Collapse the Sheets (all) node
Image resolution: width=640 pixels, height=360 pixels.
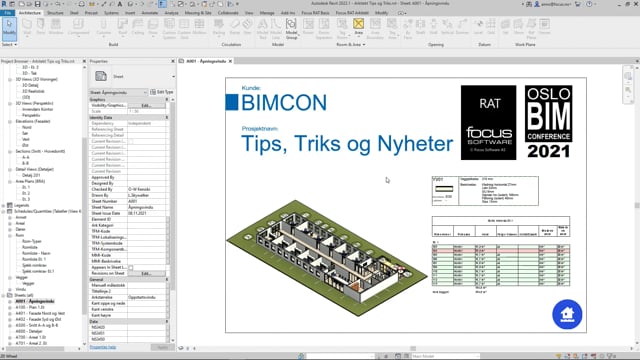[4, 295]
